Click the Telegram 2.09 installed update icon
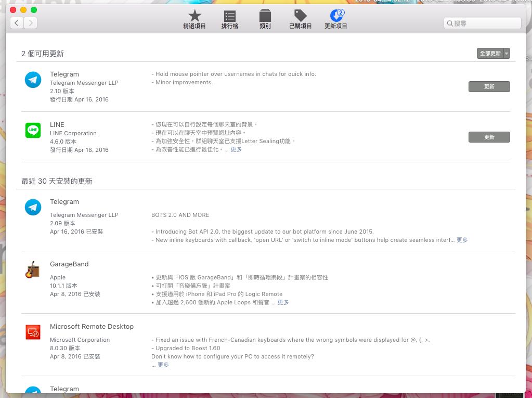Image resolution: width=532 pixels, height=398 pixels. (33, 207)
